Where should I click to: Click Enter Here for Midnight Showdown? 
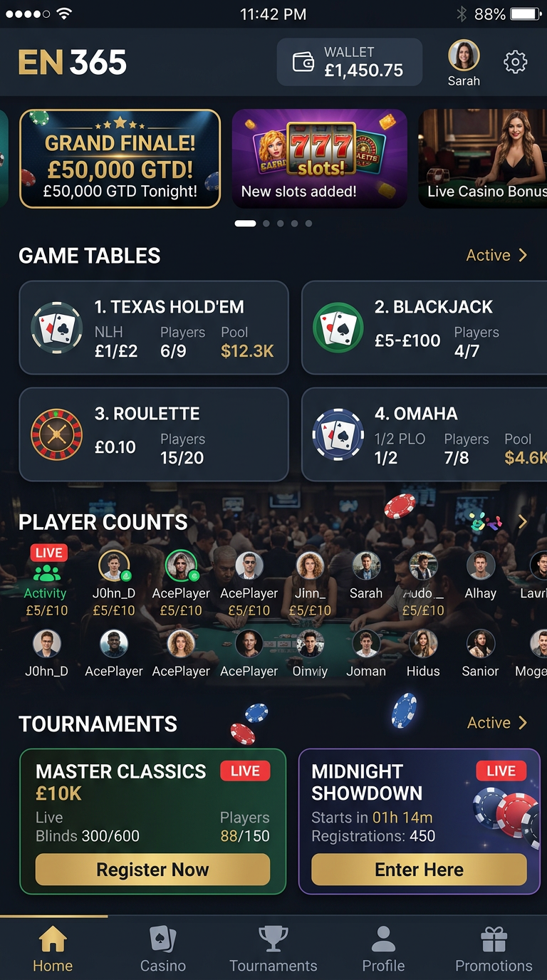point(419,870)
